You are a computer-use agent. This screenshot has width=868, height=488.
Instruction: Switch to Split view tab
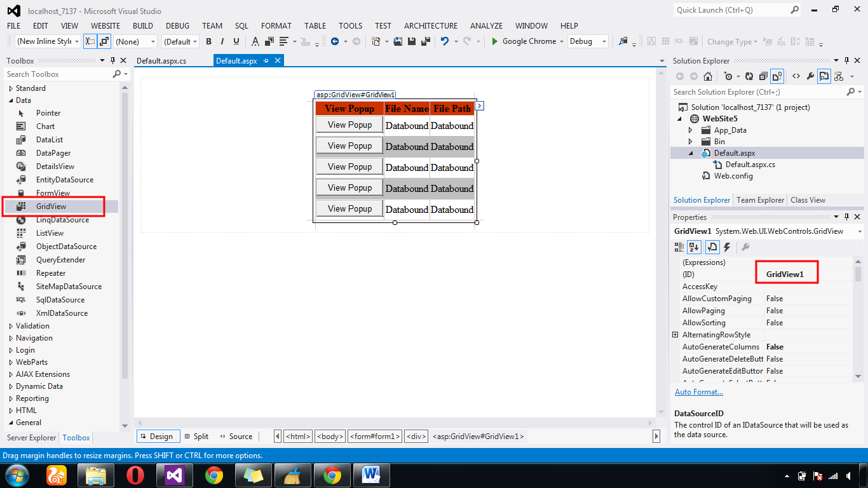coord(196,437)
